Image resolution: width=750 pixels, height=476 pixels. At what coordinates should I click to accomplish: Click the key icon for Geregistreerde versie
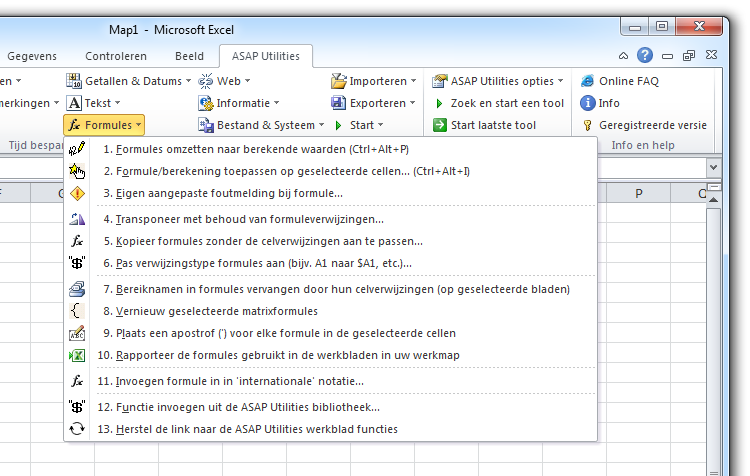[587, 125]
